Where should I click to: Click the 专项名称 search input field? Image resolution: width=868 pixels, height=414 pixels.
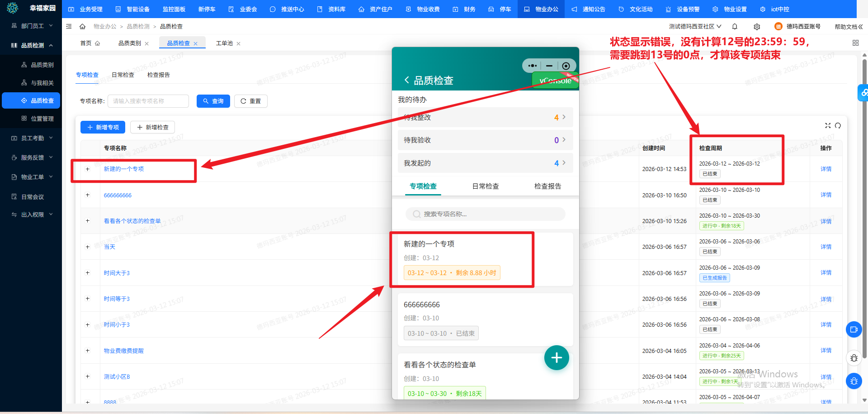point(148,101)
